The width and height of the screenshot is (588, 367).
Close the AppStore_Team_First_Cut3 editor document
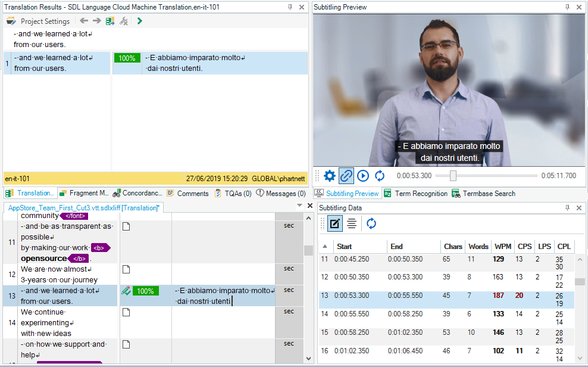pos(309,206)
